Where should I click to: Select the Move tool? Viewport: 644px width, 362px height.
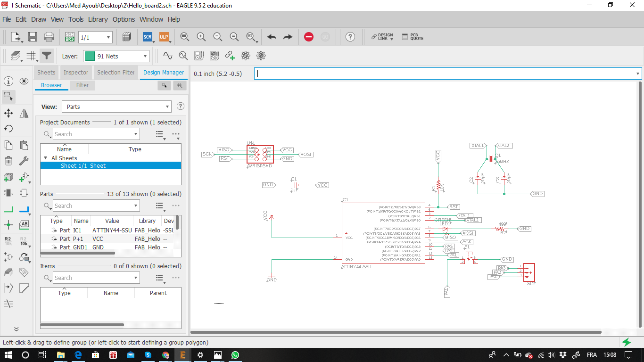8,113
